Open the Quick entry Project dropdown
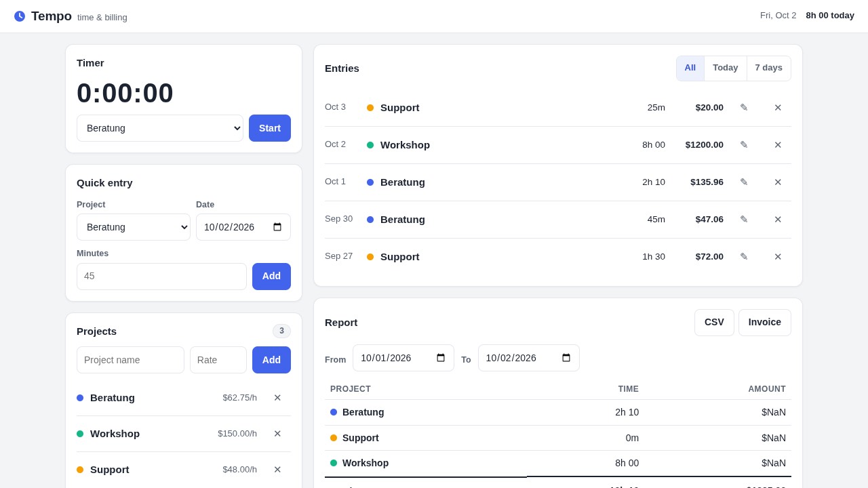This screenshot has height=488, width=868. tap(134, 227)
